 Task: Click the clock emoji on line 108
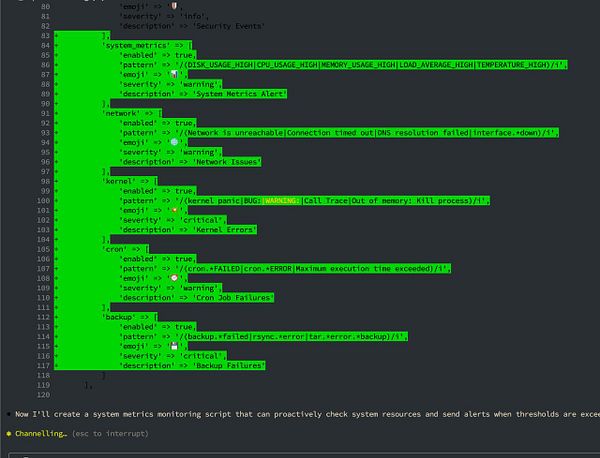point(174,278)
